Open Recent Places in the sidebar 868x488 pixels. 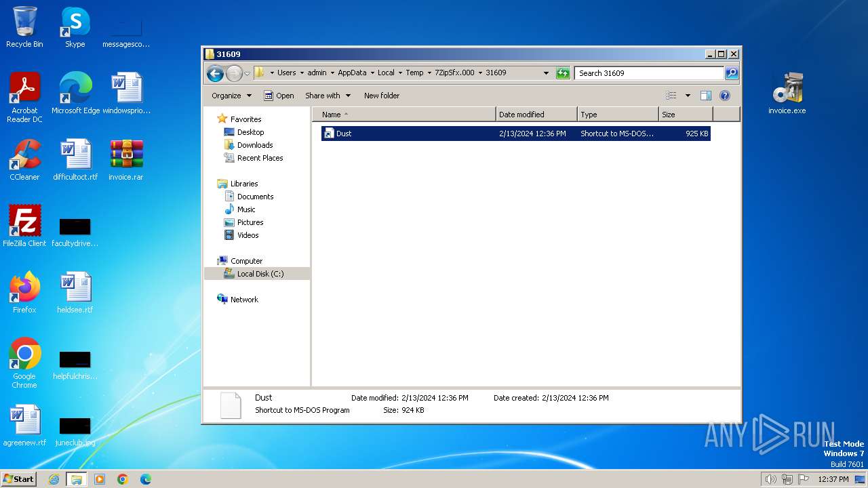click(260, 158)
